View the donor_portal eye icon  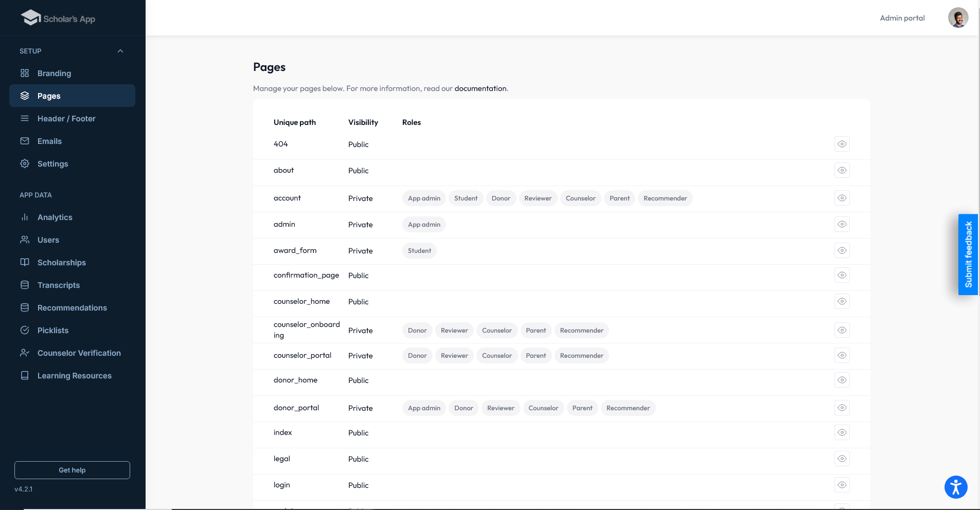pyautogui.click(x=842, y=408)
